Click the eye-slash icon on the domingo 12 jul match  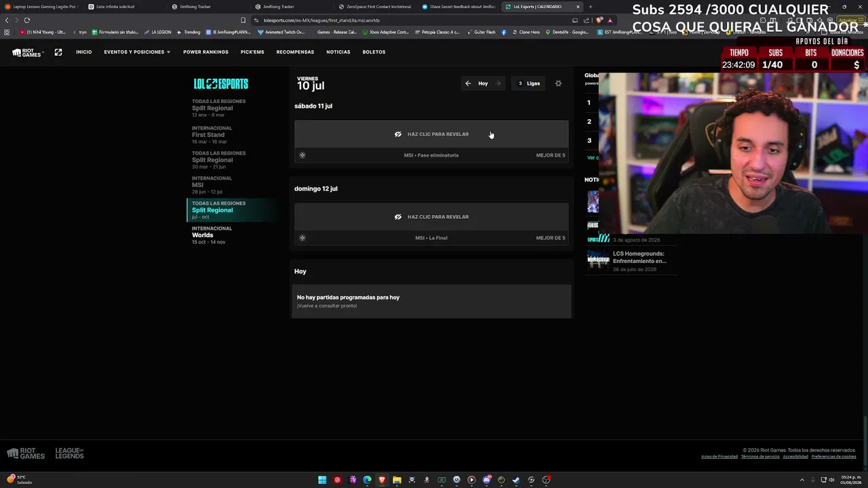coord(398,217)
